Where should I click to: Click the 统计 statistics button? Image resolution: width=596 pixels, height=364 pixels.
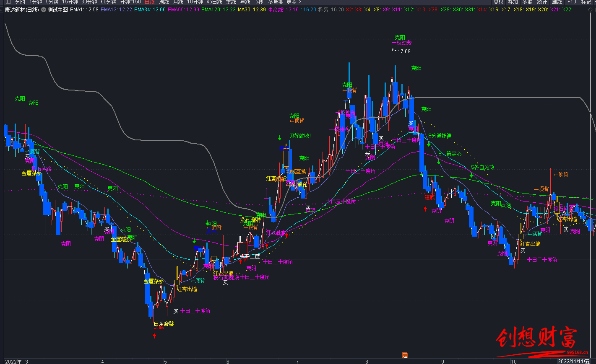click(542, 2)
